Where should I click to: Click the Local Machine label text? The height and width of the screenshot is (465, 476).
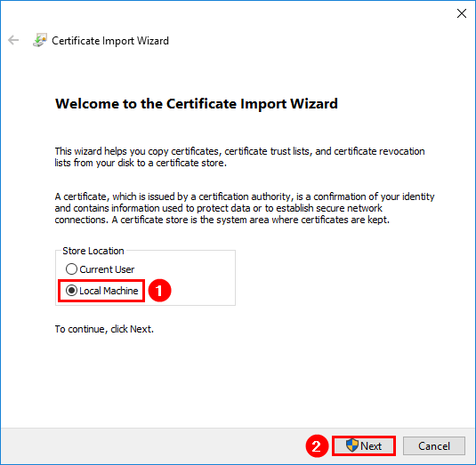coord(109,291)
